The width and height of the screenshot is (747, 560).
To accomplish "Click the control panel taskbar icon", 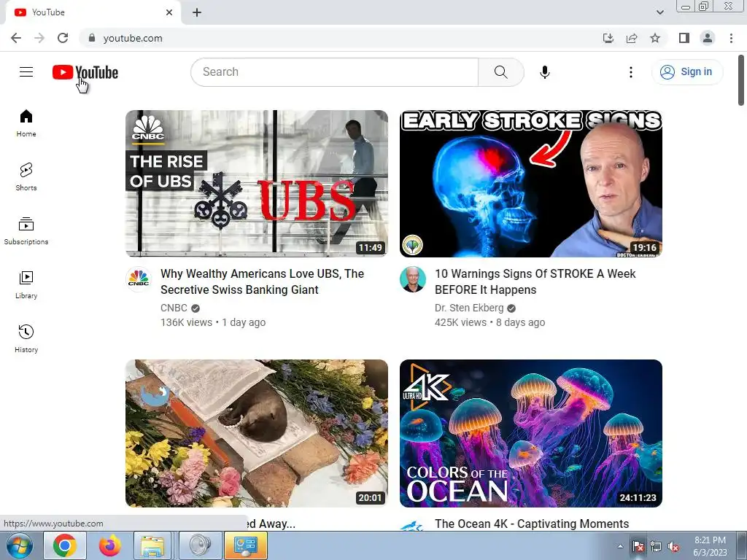I will (246, 545).
